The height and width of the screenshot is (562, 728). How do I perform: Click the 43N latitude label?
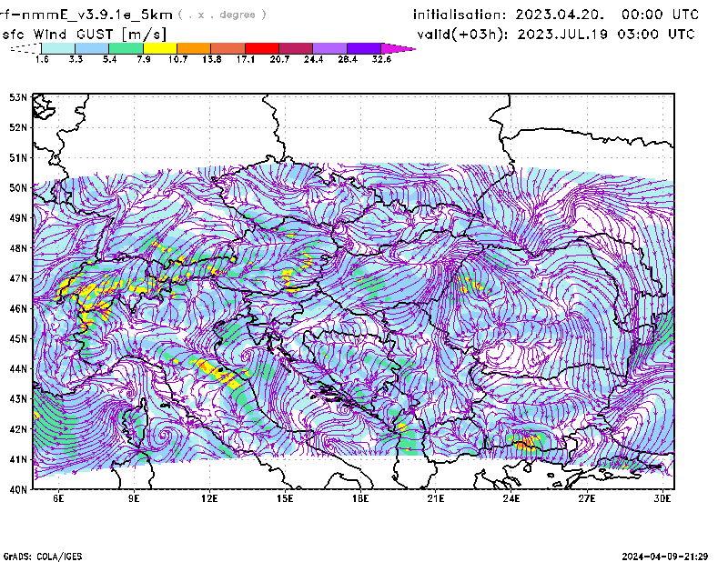(18, 399)
